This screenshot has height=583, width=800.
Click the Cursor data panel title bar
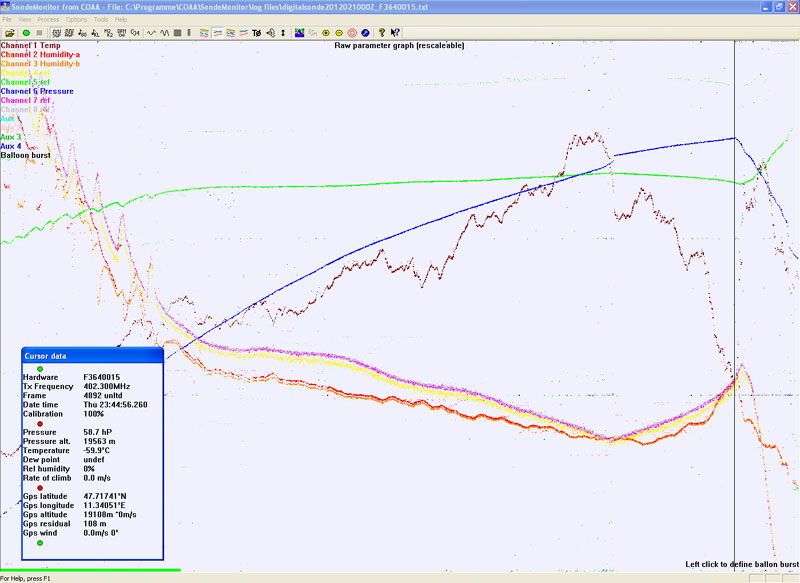pyautogui.click(x=92, y=356)
